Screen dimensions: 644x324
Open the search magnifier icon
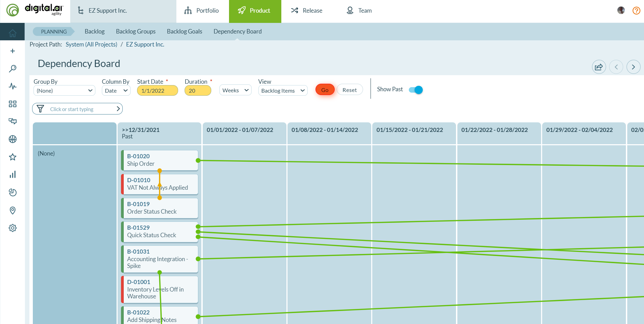pyautogui.click(x=13, y=68)
